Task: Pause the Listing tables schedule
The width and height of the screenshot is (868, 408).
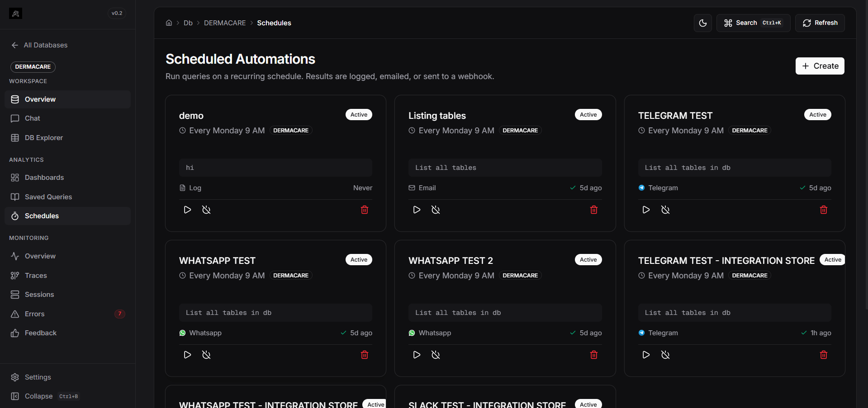Action: [x=436, y=210]
